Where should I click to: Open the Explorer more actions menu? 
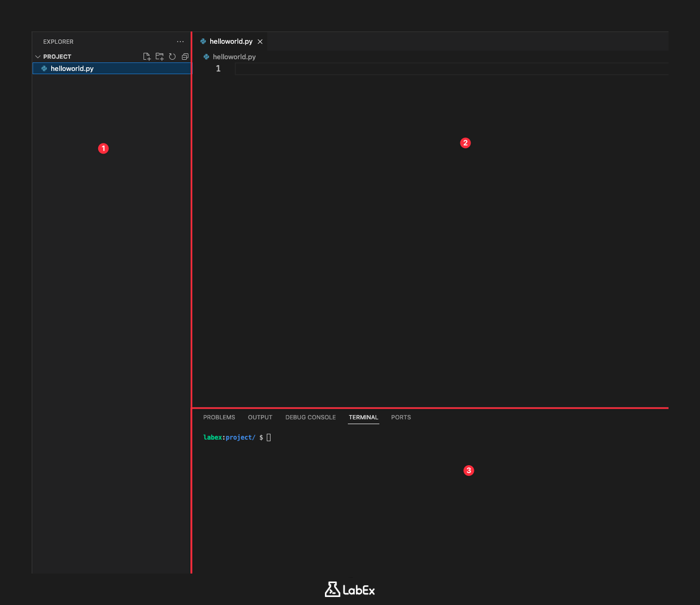click(180, 42)
